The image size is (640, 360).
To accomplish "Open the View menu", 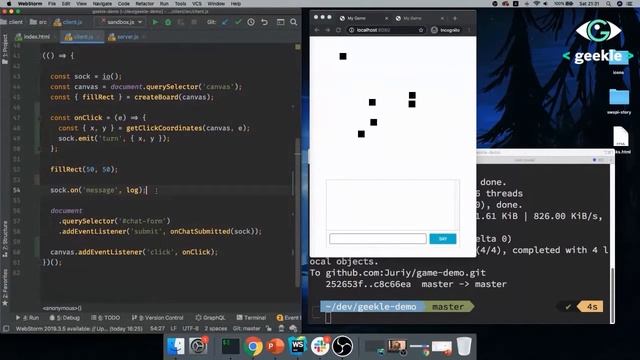I will 81,4.
